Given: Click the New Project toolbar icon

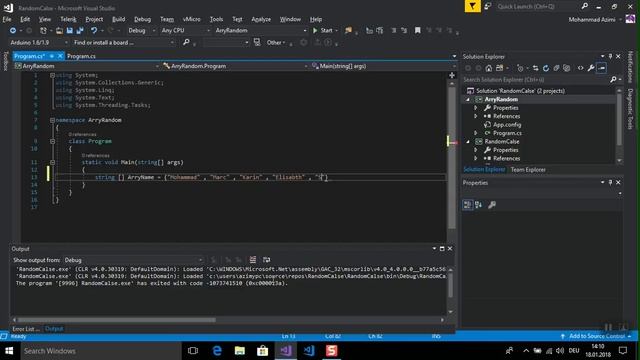Looking at the screenshot, I should tap(43, 31).
